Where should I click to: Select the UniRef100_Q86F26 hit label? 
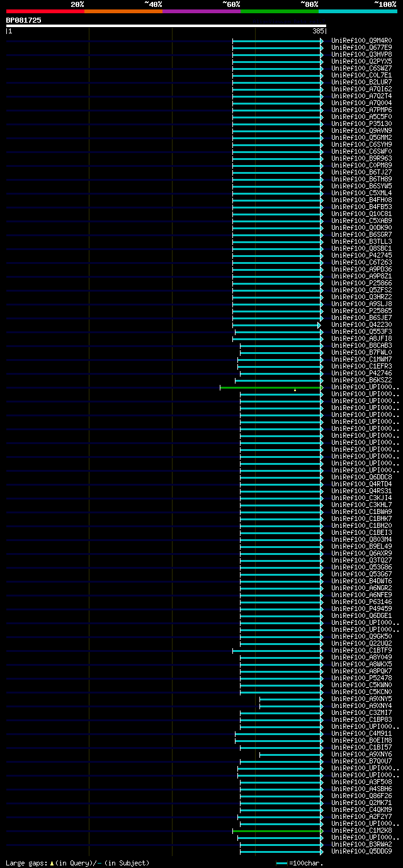tap(361, 796)
